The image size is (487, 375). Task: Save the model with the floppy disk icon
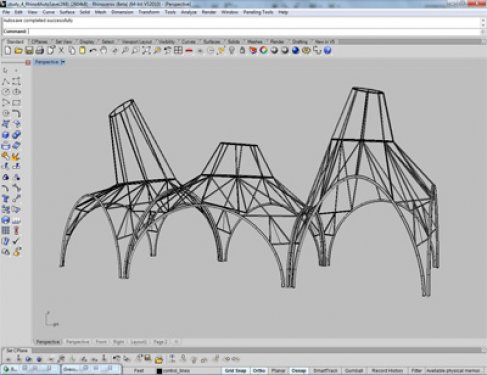coord(29,50)
